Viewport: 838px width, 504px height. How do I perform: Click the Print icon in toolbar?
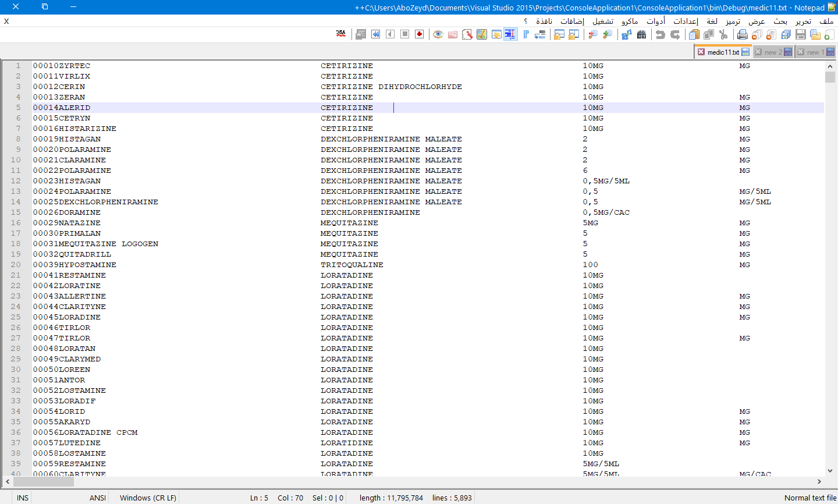[x=742, y=35]
